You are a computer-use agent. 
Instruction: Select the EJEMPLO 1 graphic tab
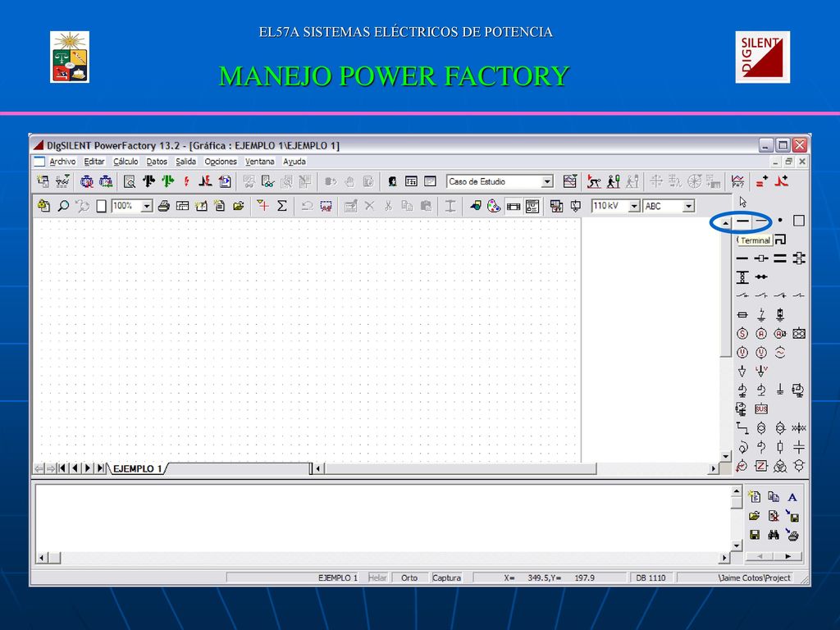click(x=138, y=468)
